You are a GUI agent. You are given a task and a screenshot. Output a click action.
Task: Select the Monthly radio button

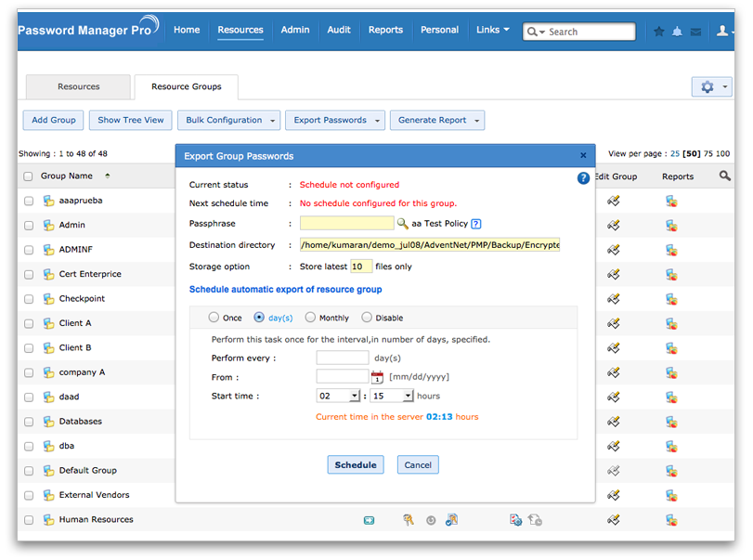tap(310, 318)
